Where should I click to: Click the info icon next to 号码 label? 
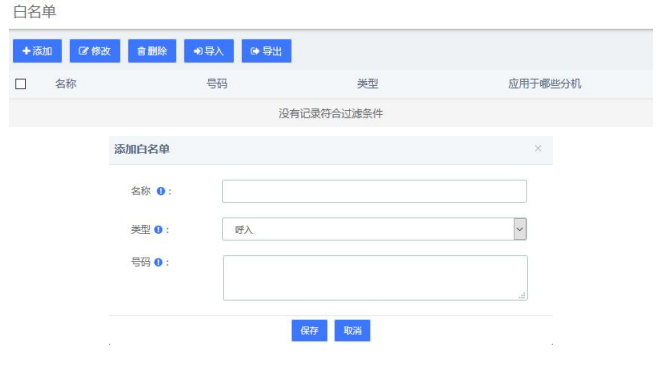point(158,262)
